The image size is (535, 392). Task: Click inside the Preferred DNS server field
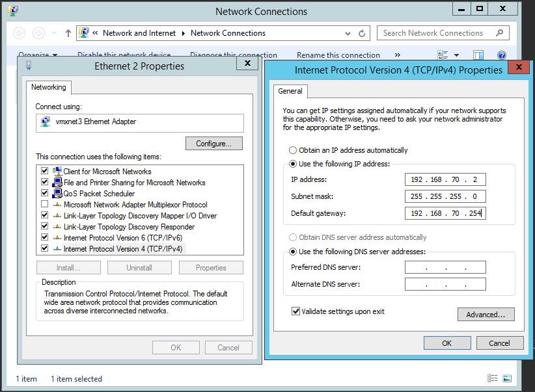[x=444, y=267]
